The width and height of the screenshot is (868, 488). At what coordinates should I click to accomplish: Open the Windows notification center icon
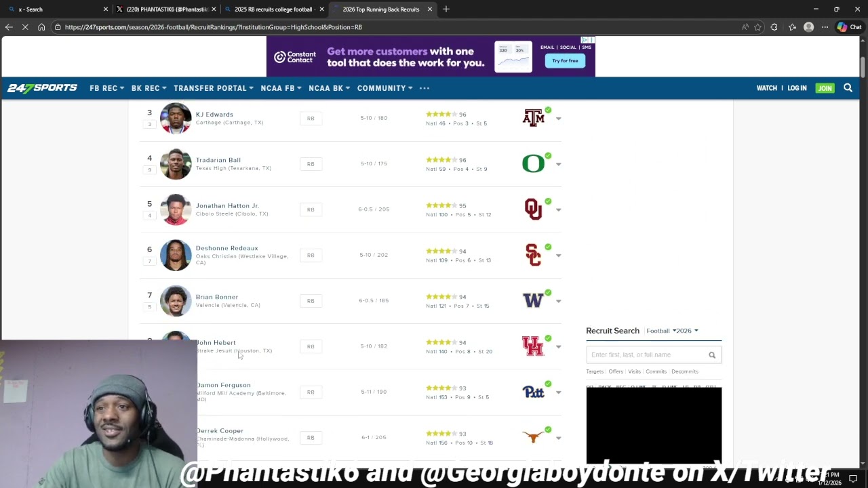(x=853, y=479)
